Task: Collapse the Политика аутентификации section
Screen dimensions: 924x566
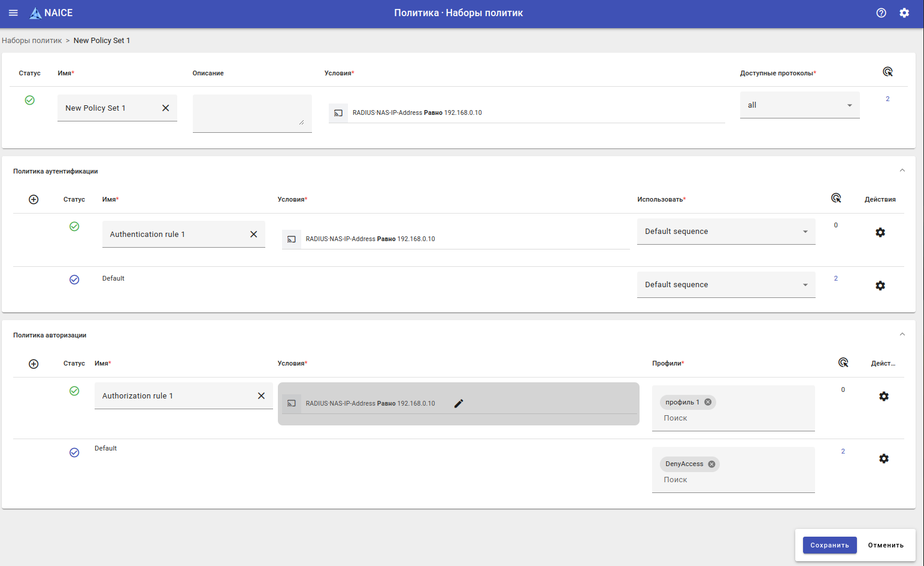Action: pyautogui.click(x=902, y=171)
